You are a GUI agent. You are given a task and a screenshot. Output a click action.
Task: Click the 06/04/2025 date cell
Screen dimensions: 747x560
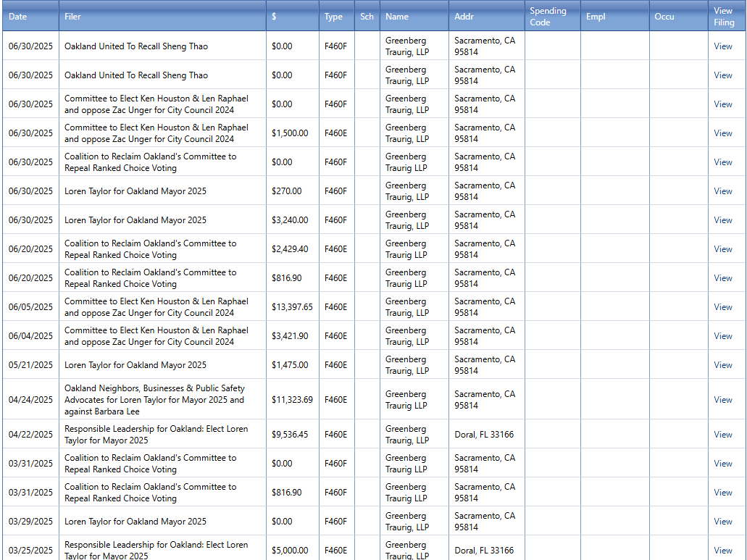30,336
